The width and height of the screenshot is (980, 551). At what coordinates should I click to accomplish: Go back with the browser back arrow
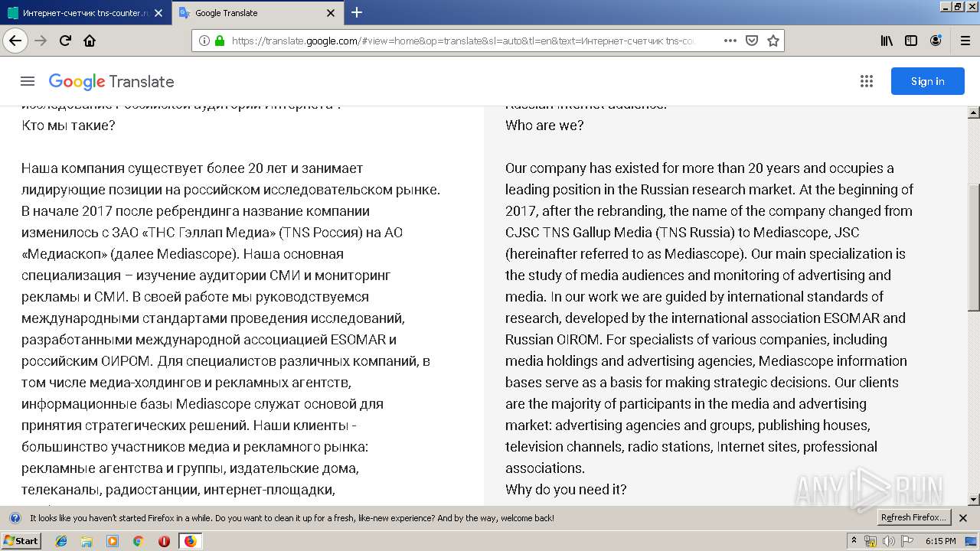tap(15, 41)
